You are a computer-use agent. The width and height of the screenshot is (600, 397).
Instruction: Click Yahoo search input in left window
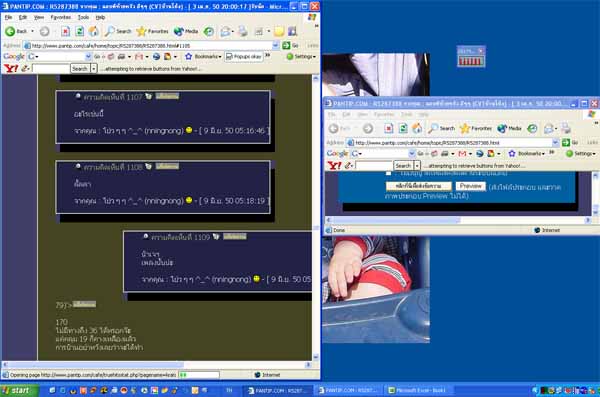pos(51,69)
